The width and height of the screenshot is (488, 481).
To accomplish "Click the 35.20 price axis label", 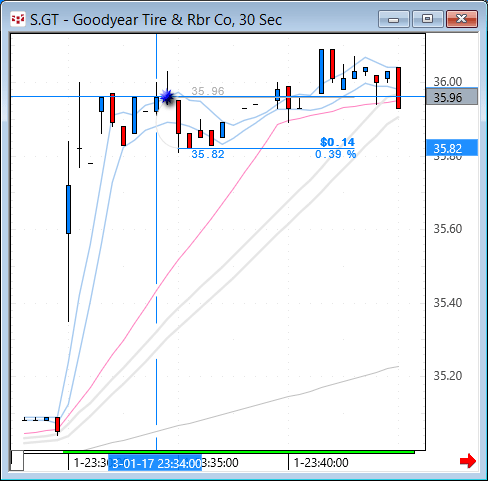I will click(x=448, y=376).
